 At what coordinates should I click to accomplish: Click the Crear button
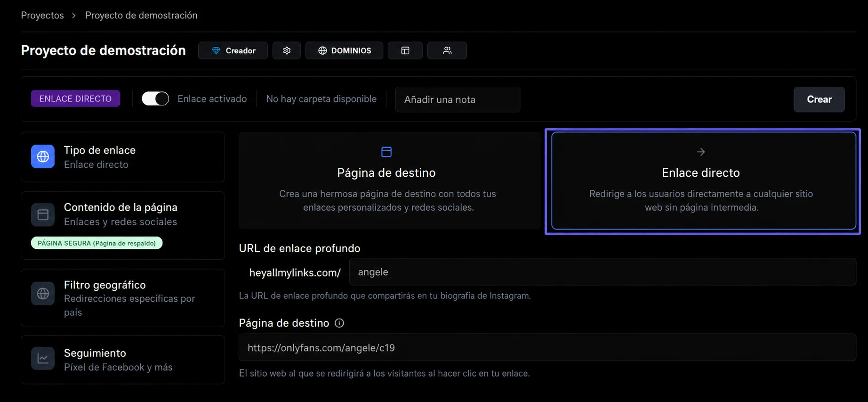[819, 99]
